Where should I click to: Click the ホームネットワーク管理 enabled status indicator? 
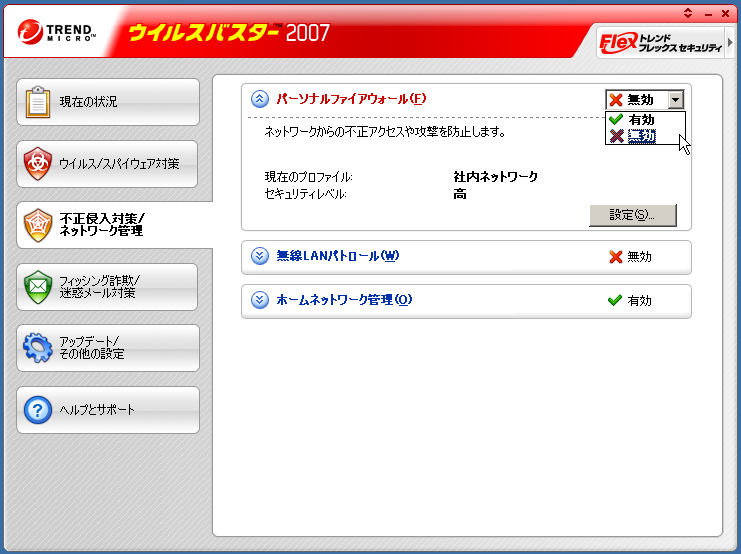click(x=630, y=300)
